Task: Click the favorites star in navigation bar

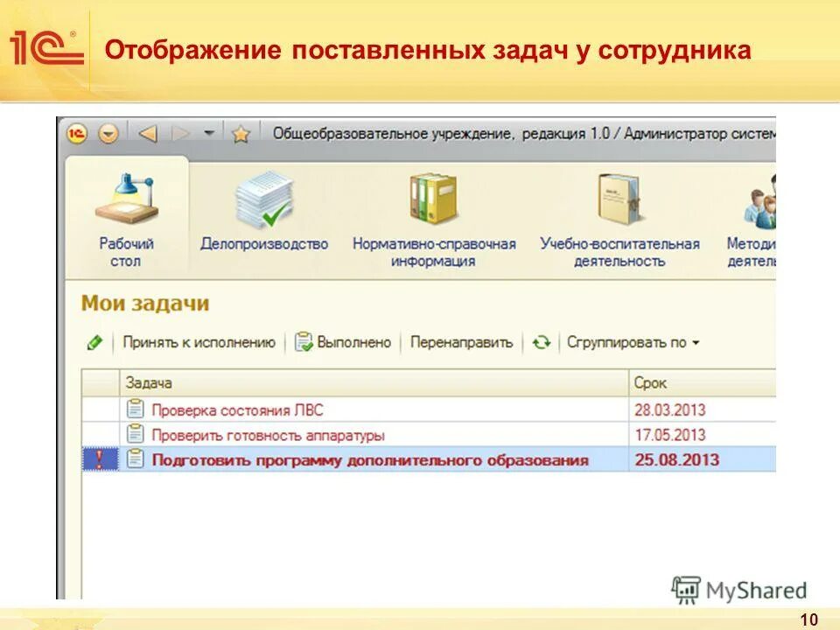Action: point(239,134)
